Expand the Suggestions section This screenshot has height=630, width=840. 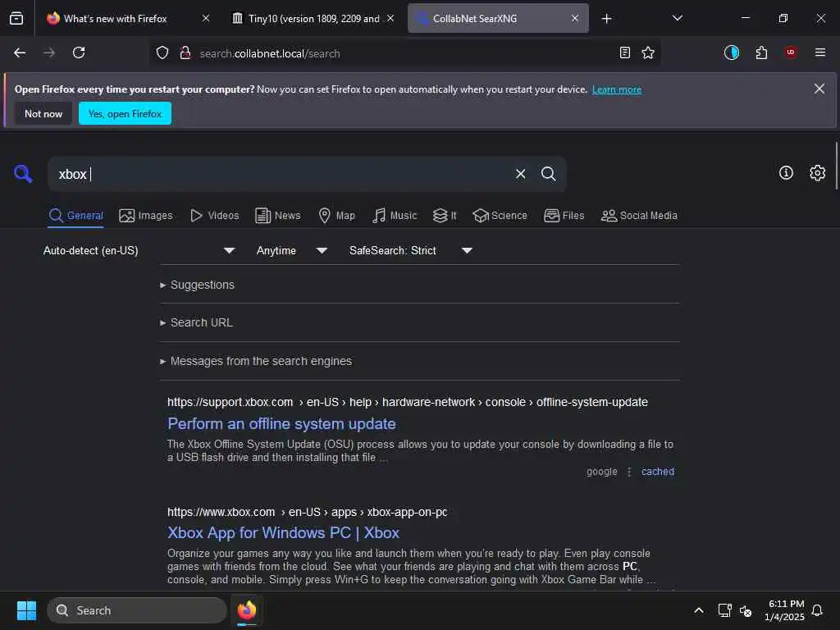point(197,285)
